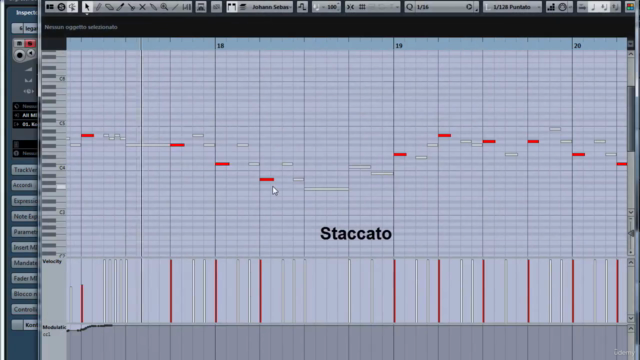Open the window layout setup icon
Screen dimensions: 640x360
[x=50, y=7]
